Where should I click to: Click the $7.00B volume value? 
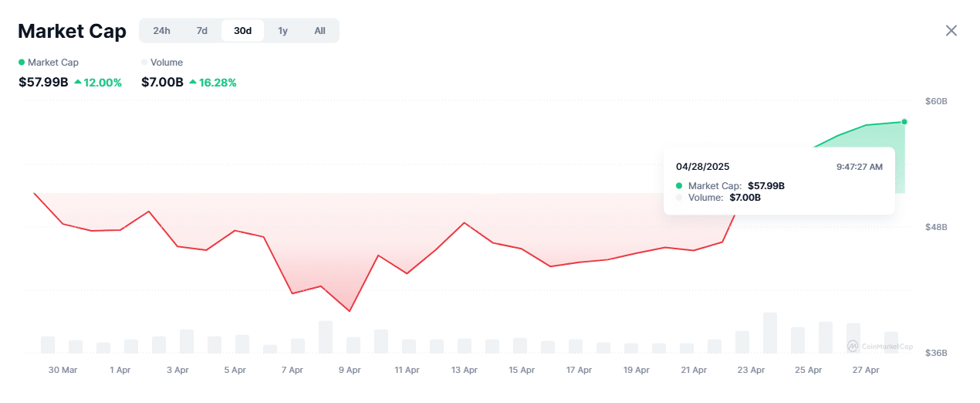point(162,83)
